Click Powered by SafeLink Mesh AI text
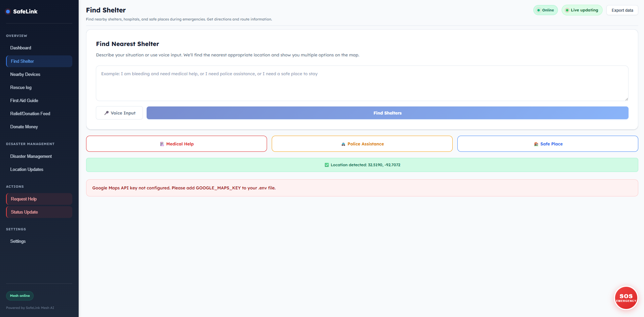The image size is (644, 317). tap(30, 308)
